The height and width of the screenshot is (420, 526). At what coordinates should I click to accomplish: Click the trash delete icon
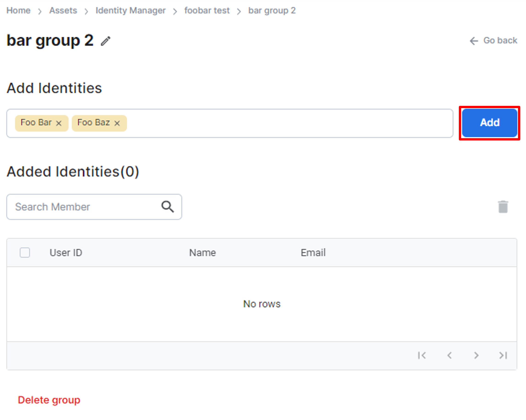tap(503, 207)
